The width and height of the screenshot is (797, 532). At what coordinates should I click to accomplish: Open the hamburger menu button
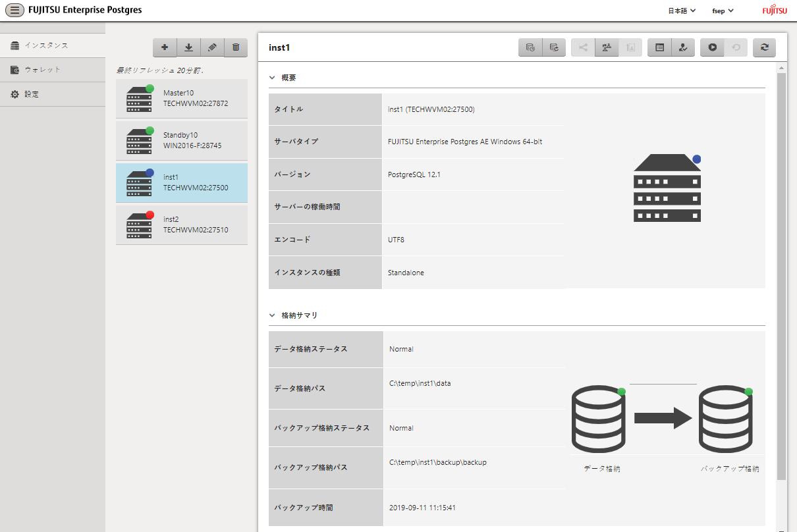(x=14, y=11)
